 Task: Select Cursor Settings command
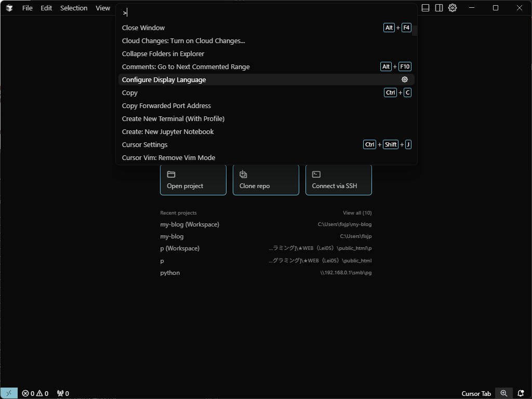pyautogui.click(x=145, y=144)
